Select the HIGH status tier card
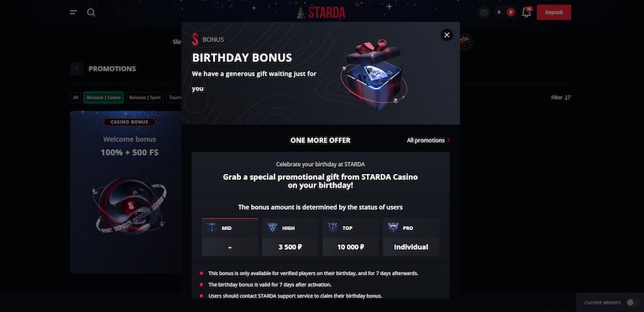 [290, 237]
